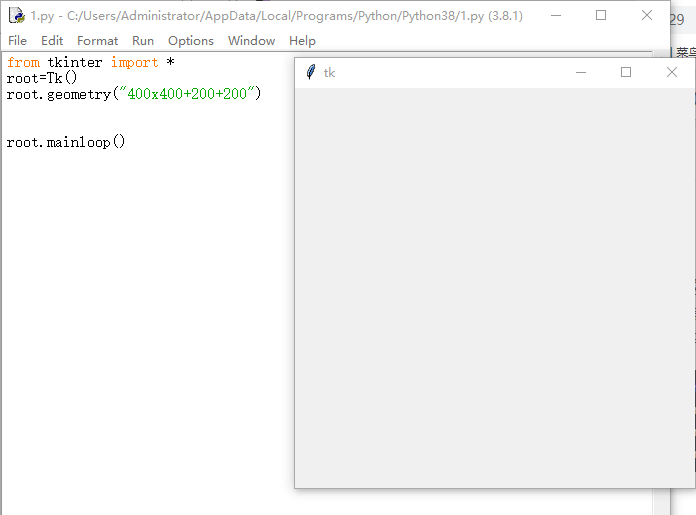696x515 pixels.
Task: Click inside the empty tk window area
Action: point(494,288)
